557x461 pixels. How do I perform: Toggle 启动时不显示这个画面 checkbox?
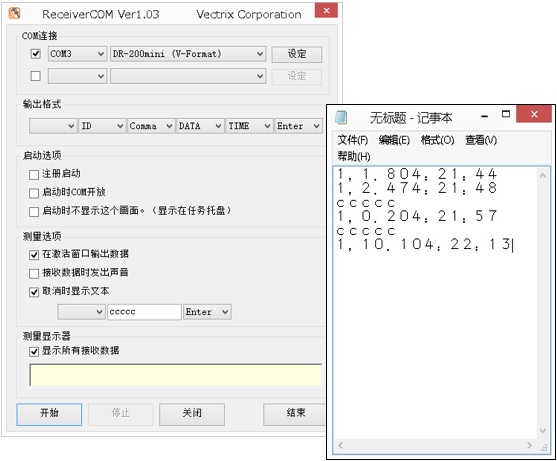34,212
